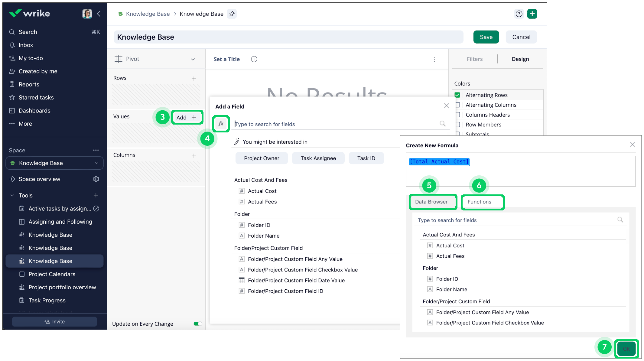Image resolution: width=644 pixels, height=361 pixels.
Task: Collapse the sidebar with the arrow icon
Action: (99, 14)
